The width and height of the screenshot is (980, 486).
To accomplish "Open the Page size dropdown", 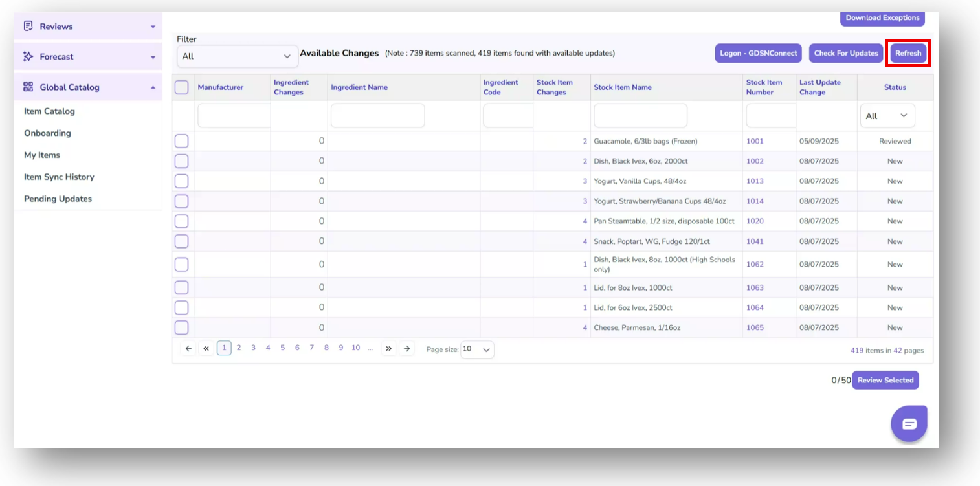I will 477,349.
